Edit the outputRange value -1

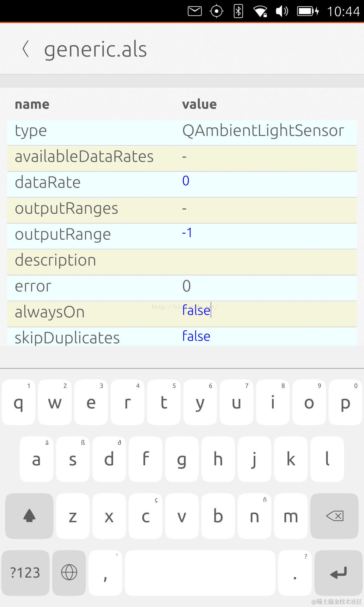click(x=187, y=233)
